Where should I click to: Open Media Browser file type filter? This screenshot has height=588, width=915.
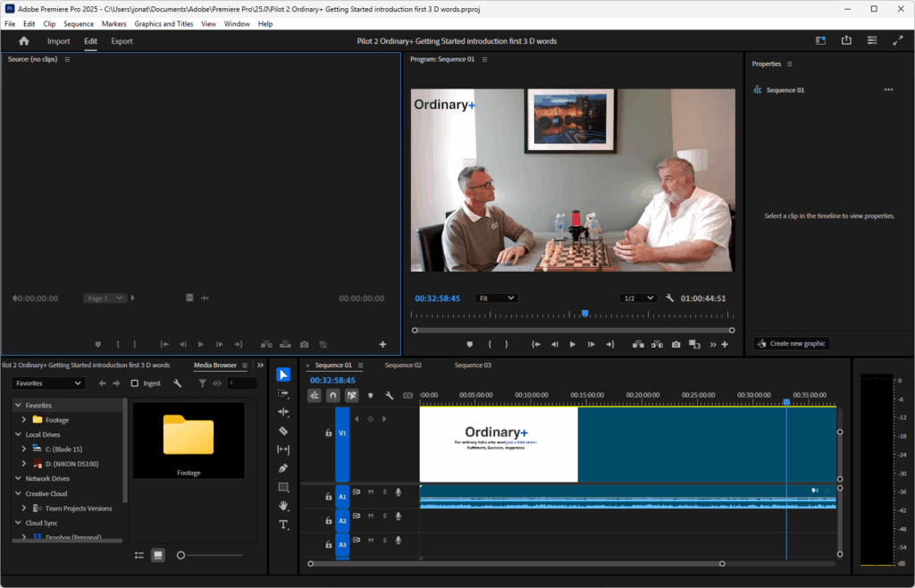pyautogui.click(x=202, y=383)
